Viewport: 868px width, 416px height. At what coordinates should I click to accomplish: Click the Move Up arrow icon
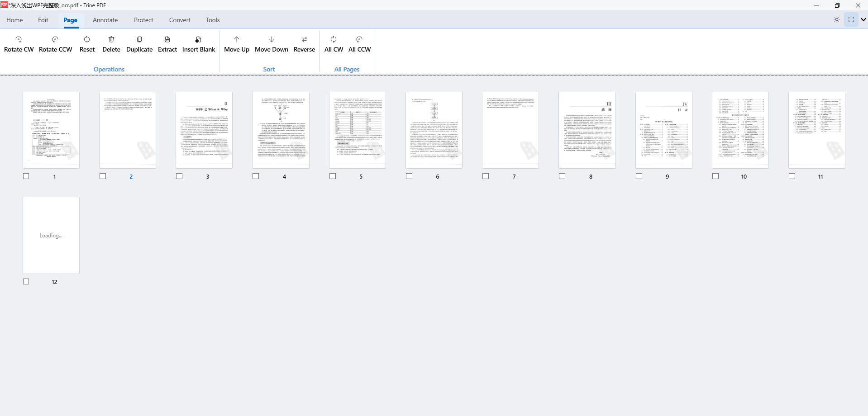point(237,39)
